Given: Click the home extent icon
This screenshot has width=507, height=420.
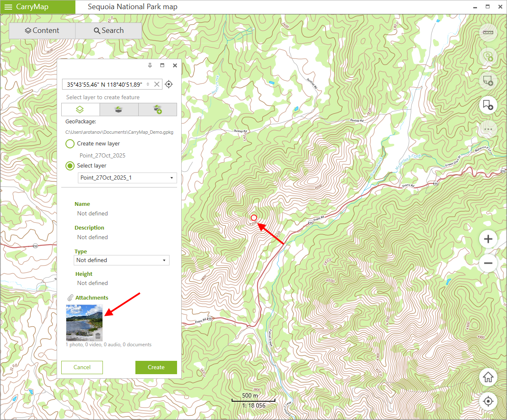Looking at the screenshot, I should pos(488,377).
